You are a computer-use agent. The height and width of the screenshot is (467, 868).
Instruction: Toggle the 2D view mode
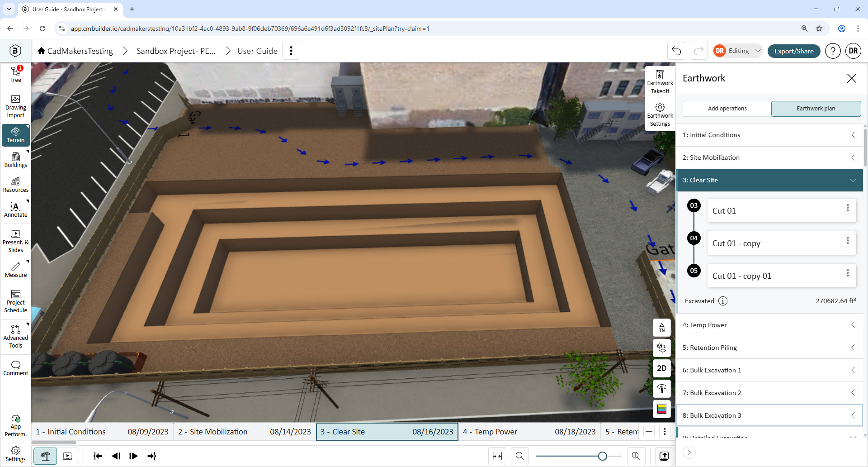pos(662,368)
